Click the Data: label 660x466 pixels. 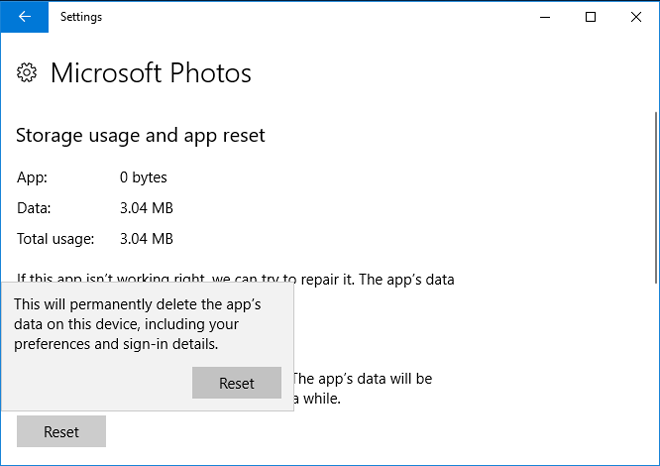[x=34, y=209]
